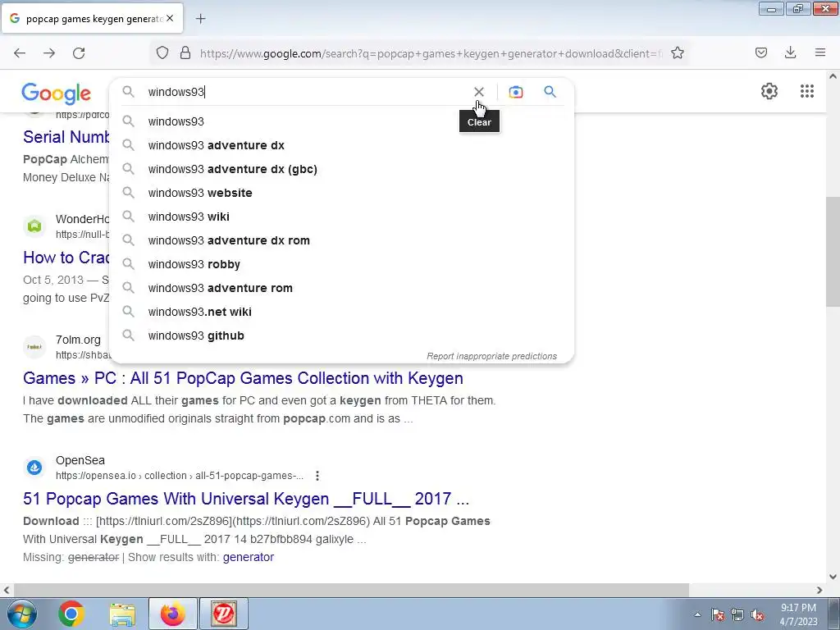Bookmark this page with star
The height and width of the screenshot is (630, 840).
click(677, 53)
